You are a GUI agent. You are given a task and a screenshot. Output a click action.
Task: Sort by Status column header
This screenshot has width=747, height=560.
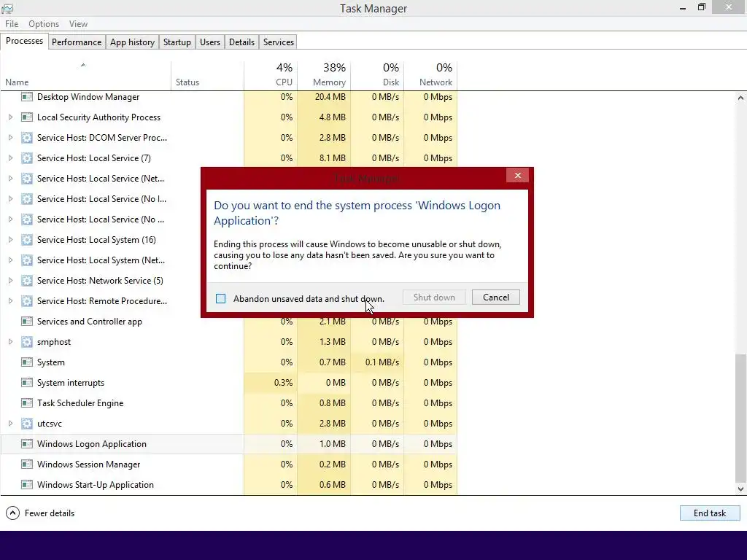[x=207, y=76]
